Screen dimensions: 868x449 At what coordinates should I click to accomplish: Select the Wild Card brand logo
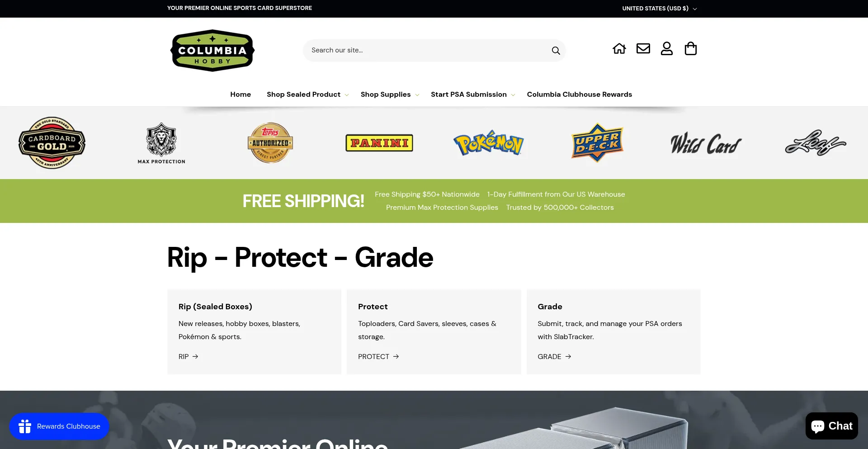pos(706,143)
